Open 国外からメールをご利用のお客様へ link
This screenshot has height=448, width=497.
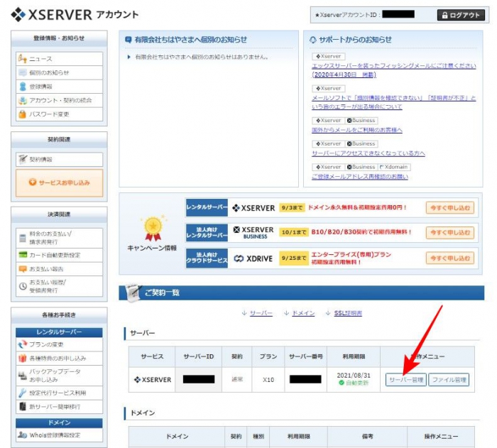tap(357, 130)
